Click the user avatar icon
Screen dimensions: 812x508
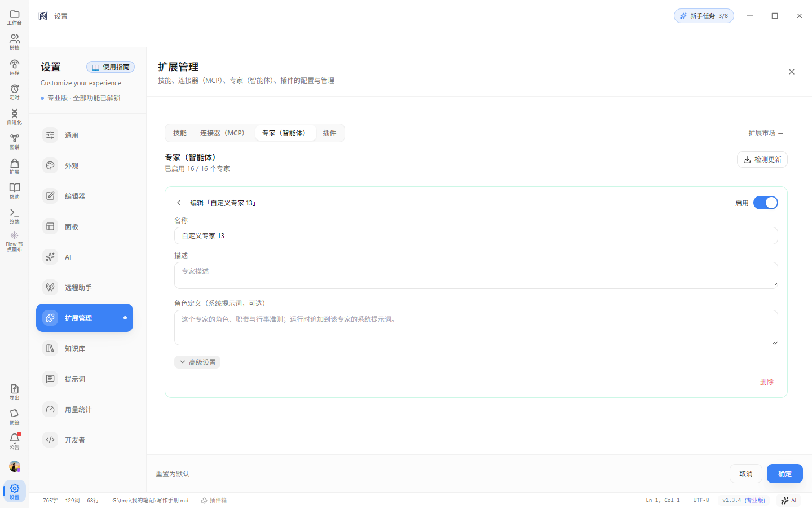15,466
